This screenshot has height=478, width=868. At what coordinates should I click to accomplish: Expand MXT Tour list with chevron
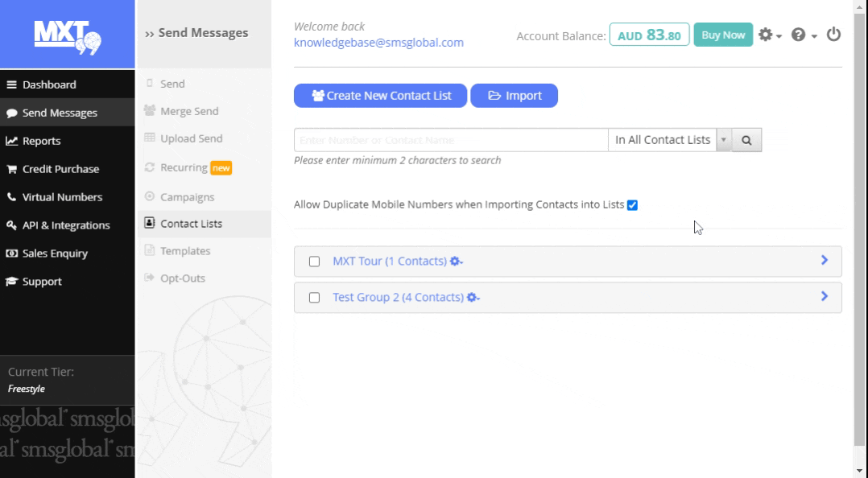click(824, 261)
